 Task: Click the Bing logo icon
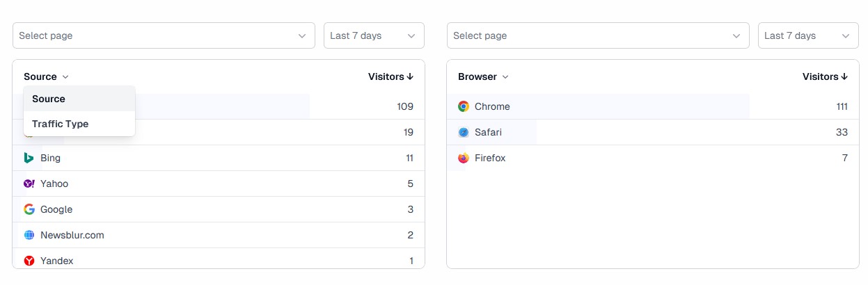(x=29, y=158)
